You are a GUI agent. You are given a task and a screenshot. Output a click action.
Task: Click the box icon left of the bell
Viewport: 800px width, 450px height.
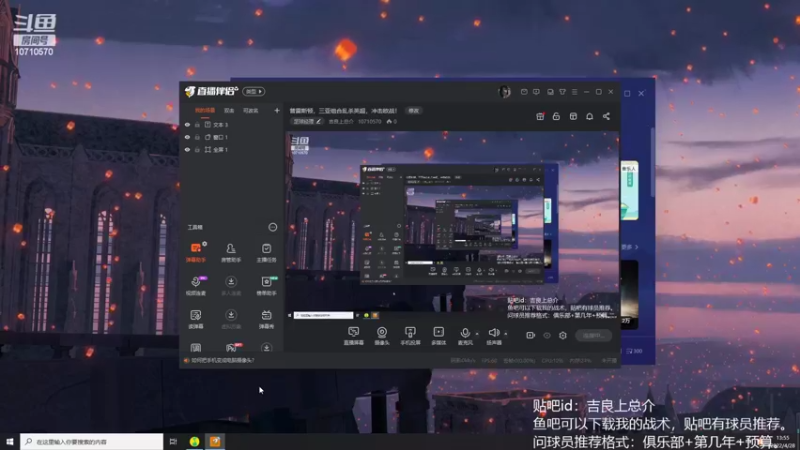pos(573,116)
